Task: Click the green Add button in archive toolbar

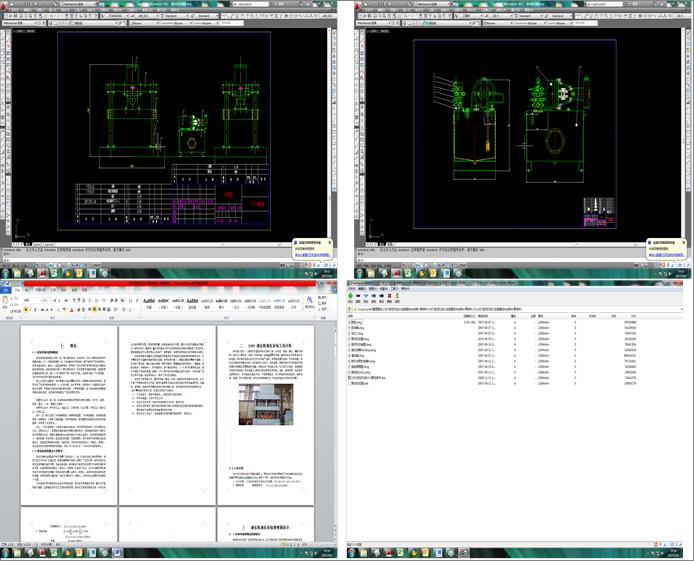Action: (351, 296)
